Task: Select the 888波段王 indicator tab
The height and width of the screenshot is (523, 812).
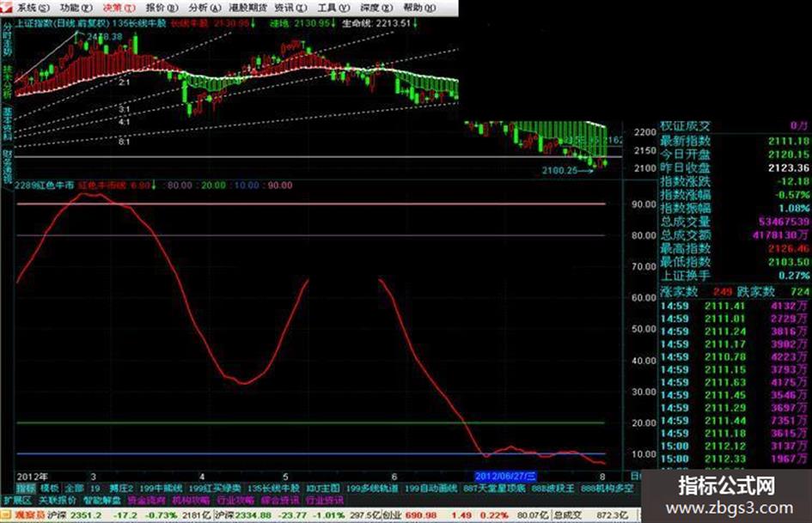Action: [x=553, y=489]
